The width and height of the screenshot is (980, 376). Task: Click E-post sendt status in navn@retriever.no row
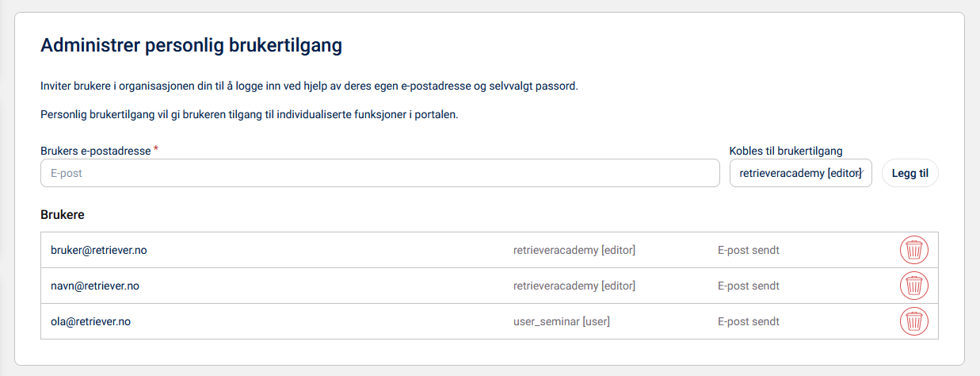[x=748, y=286]
